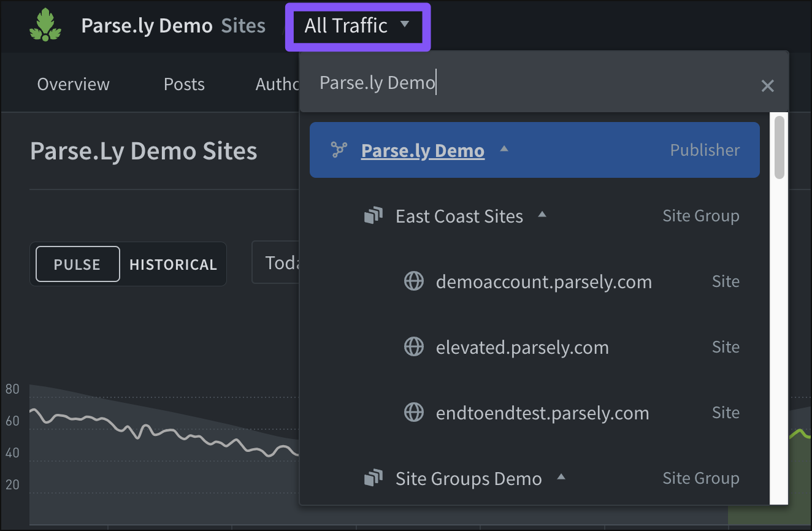Open the All Traffic dropdown
This screenshot has height=531, width=812.
358,26
